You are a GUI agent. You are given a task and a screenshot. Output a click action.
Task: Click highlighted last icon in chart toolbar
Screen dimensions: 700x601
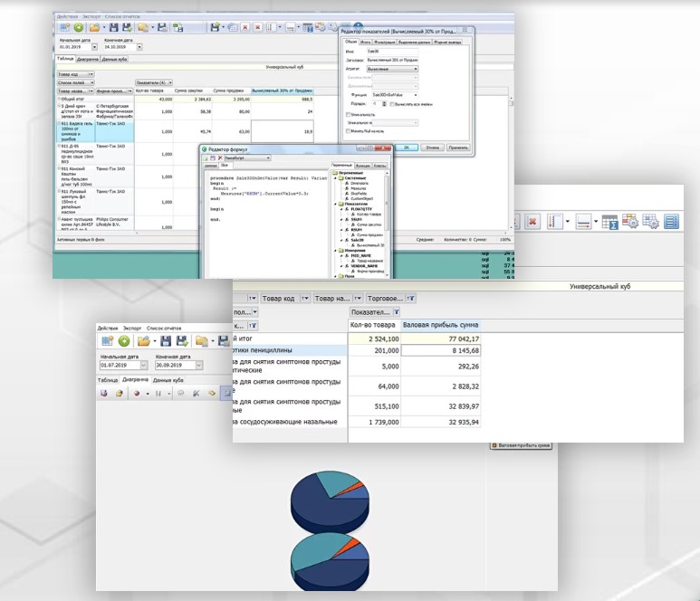click(226, 393)
